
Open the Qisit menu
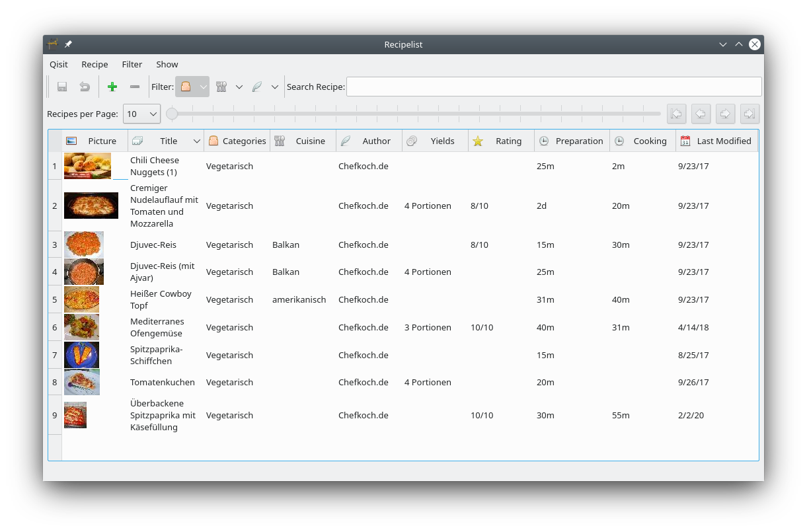point(59,64)
